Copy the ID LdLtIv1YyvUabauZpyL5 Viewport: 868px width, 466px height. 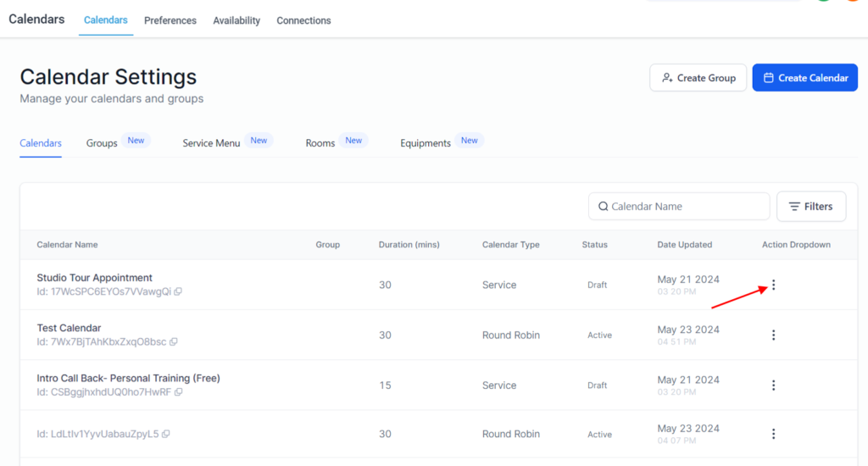[165, 435]
